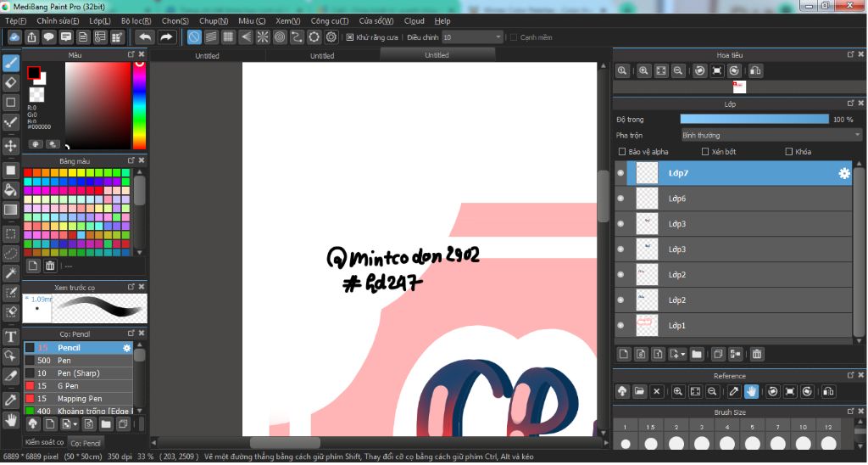The width and height of the screenshot is (868, 465).
Task: Hide the Lớp6 layer
Action: click(620, 199)
